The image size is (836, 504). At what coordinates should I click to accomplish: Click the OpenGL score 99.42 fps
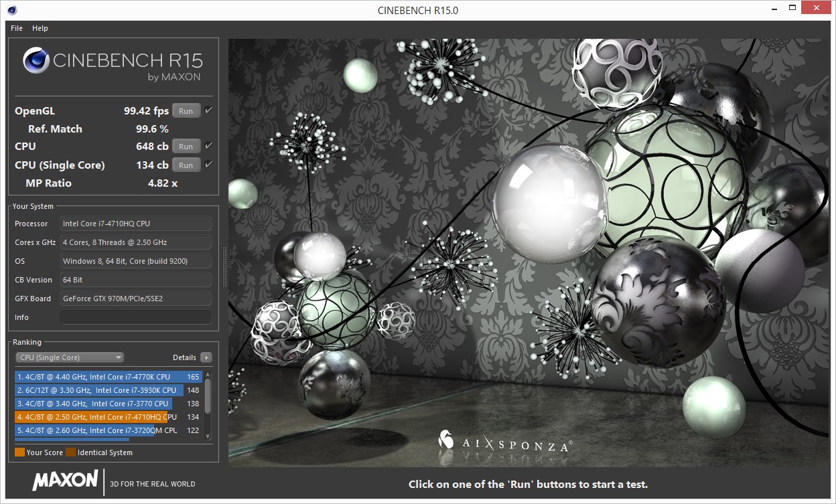pyautogui.click(x=146, y=111)
